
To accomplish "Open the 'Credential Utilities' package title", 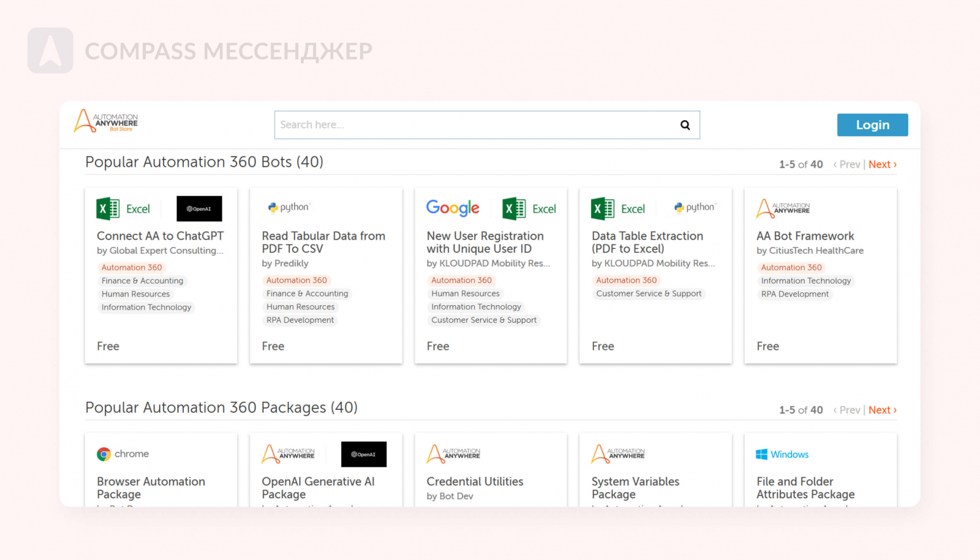I will tap(475, 482).
